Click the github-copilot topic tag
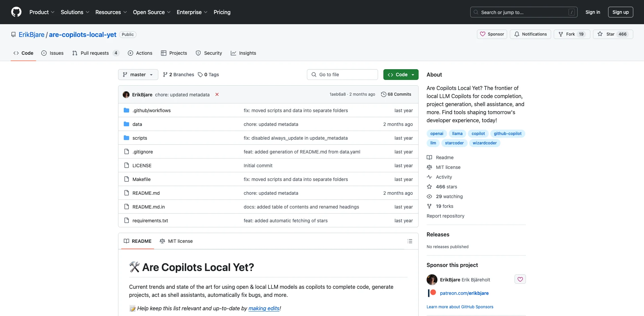 point(507,134)
